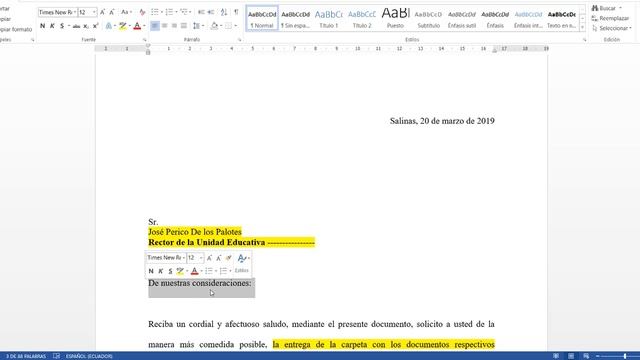
Task: Click the left indent marker on the ruler
Action: click(148, 52)
